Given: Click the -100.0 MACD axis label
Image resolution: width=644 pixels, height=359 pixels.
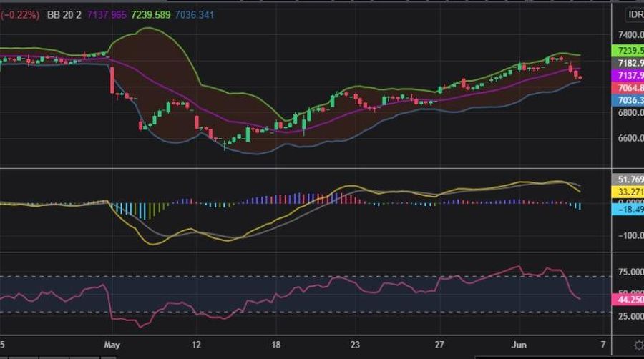Looking at the screenshot, I should (631, 235).
